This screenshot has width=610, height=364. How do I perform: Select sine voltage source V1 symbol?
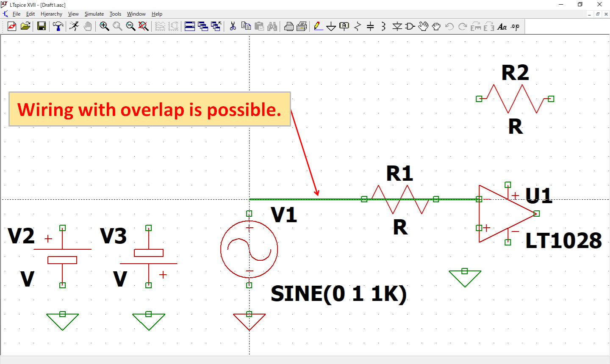click(x=249, y=249)
